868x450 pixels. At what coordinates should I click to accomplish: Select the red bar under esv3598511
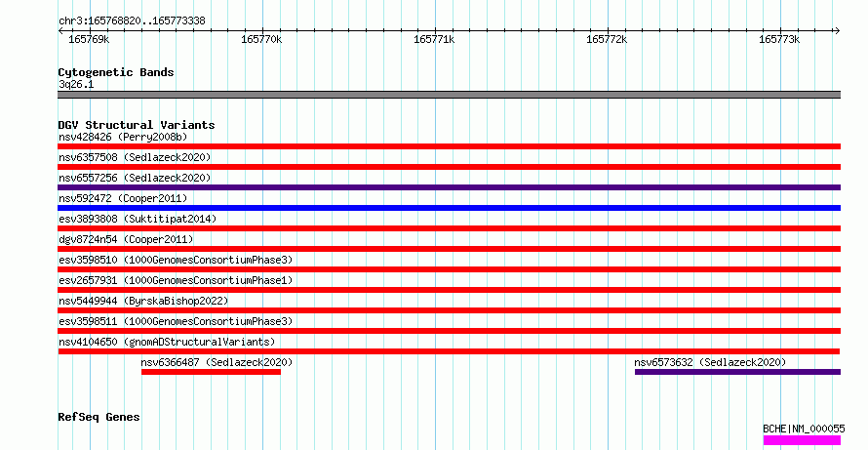(x=449, y=331)
